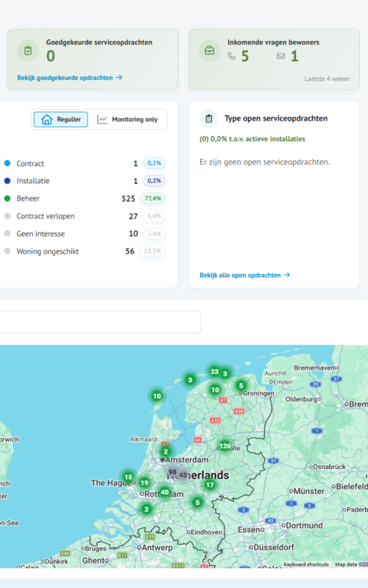The height and width of the screenshot is (588, 368).
Task: Click map cluster marker 15 near The Hague
Action: [128, 477]
